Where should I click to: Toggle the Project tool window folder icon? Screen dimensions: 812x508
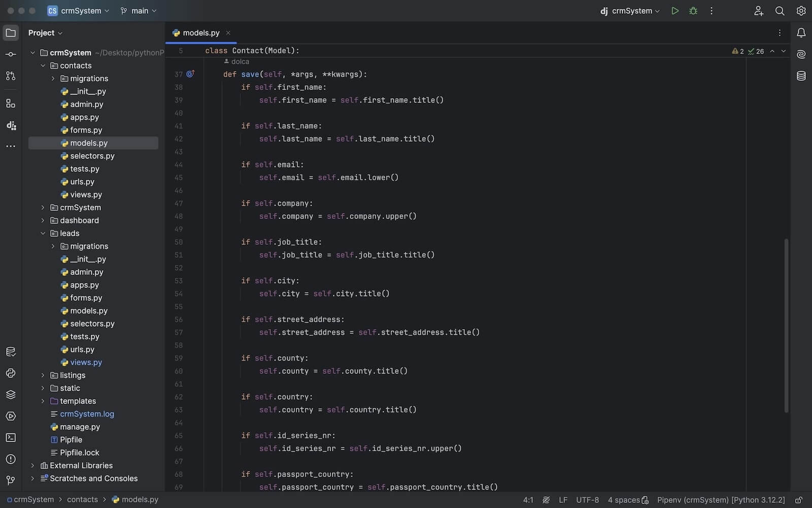(x=11, y=33)
